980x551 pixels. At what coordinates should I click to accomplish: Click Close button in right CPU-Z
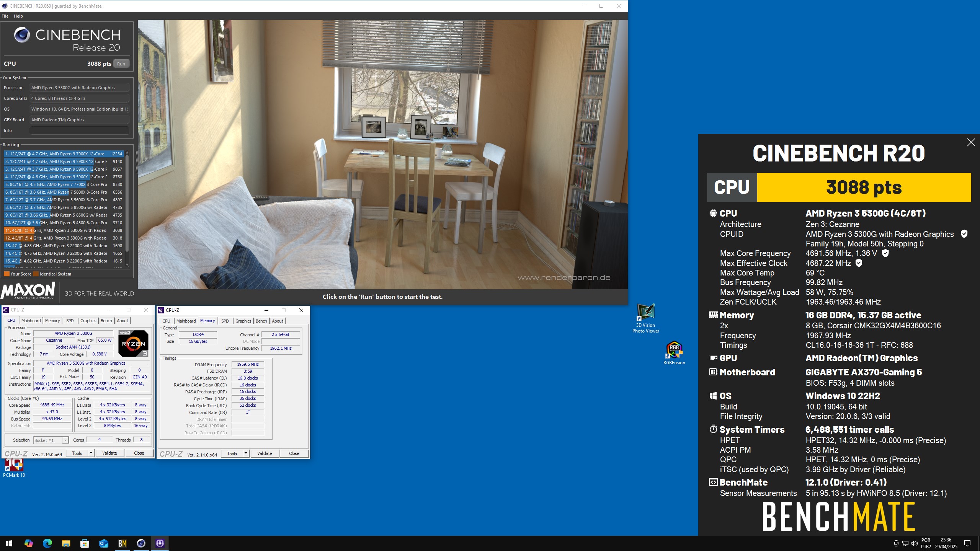click(294, 453)
